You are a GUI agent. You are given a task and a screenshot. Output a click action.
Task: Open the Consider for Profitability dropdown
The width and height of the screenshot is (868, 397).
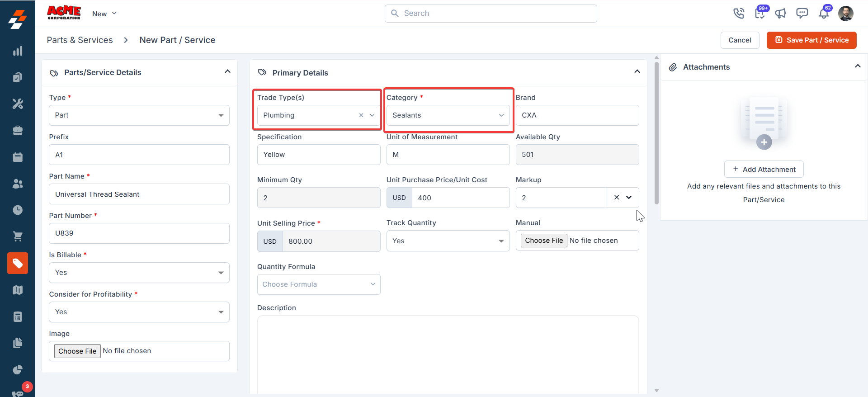(139, 312)
